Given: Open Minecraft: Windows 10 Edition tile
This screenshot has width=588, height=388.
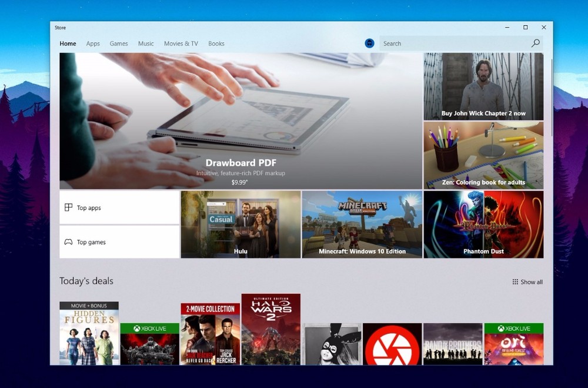Looking at the screenshot, I should click(362, 224).
